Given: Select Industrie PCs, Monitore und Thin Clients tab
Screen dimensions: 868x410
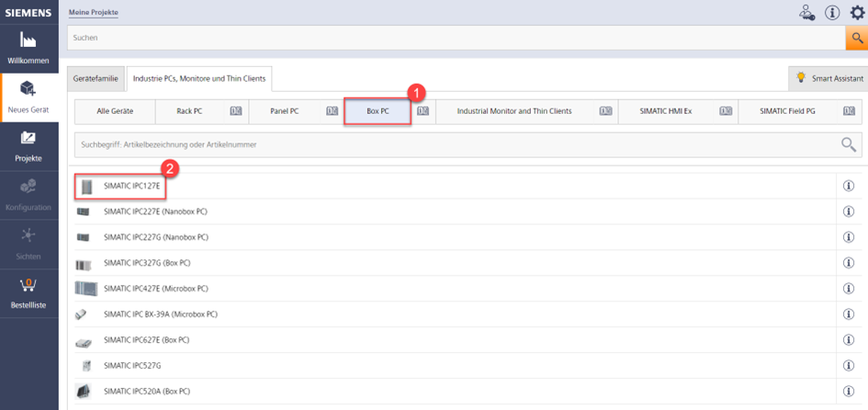Looking at the screenshot, I should [x=198, y=79].
